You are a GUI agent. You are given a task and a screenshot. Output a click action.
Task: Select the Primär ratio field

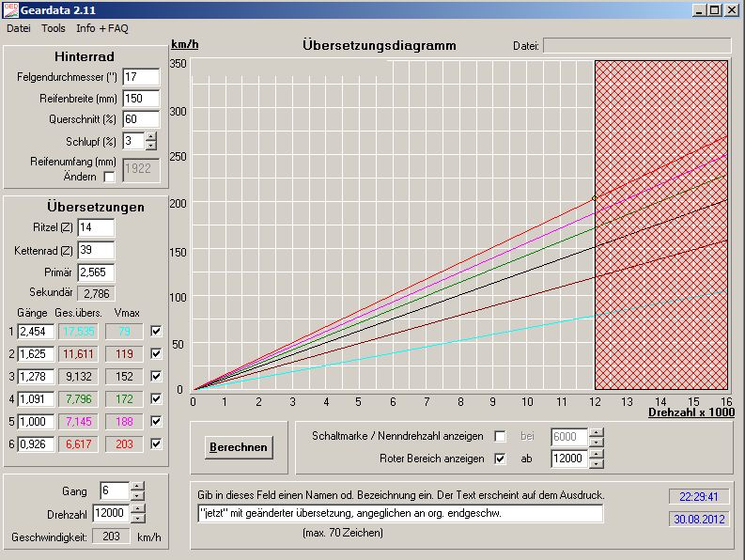pyautogui.click(x=96, y=272)
